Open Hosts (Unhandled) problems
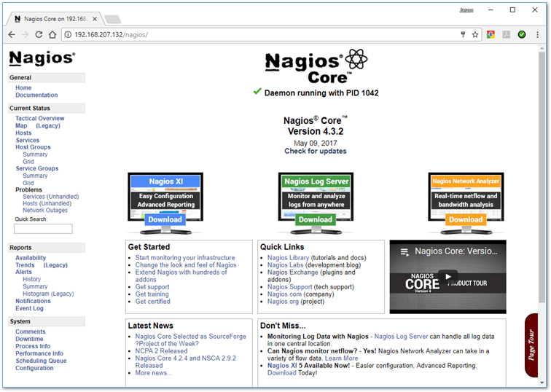This screenshot has height=392, width=551. 47,203
